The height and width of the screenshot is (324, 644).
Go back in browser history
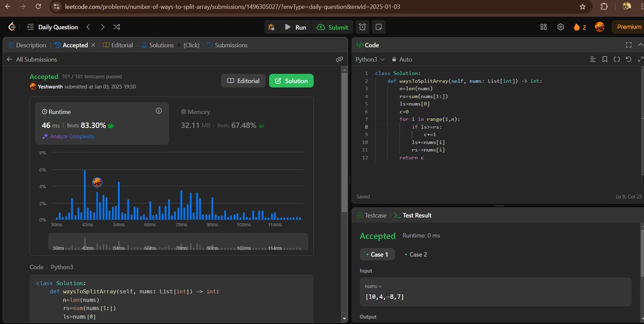[x=7, y=6]
